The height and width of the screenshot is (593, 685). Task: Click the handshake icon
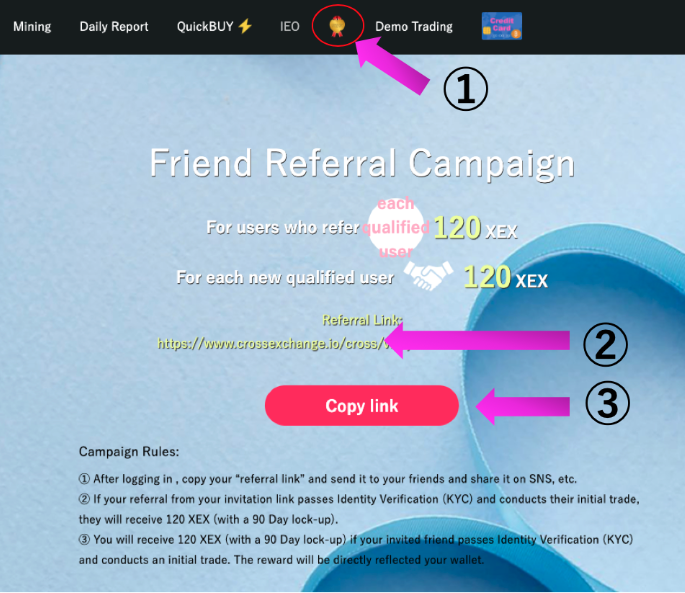[428, 276]
